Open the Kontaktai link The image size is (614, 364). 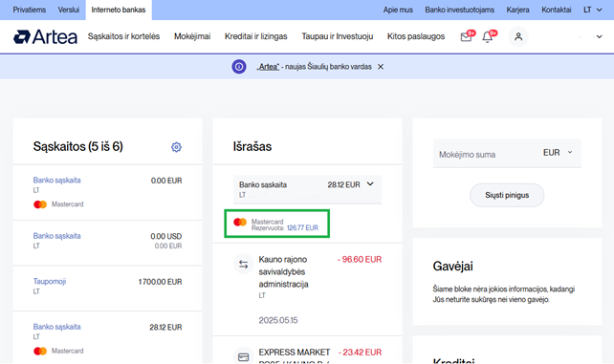tap(556, 10)
